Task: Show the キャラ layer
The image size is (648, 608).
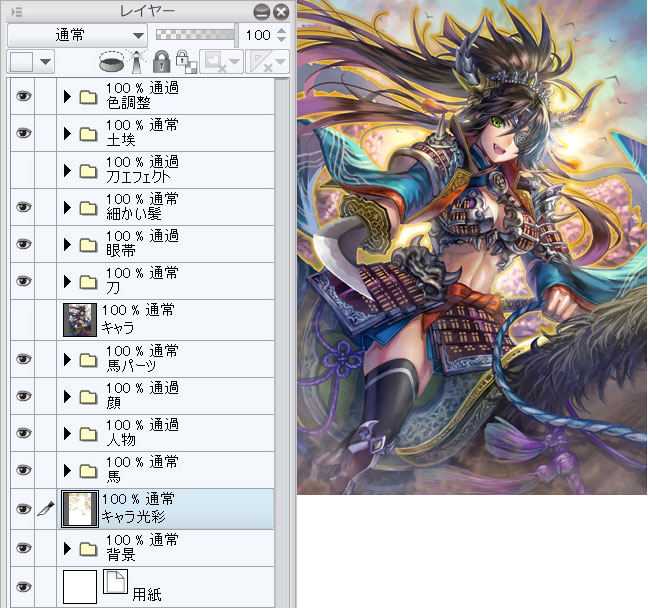Action: (23, 320)
